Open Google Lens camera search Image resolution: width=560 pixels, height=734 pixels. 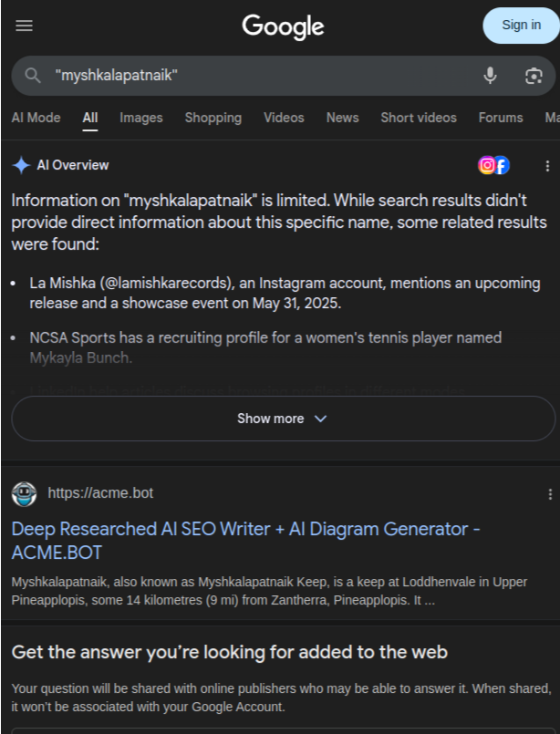[534, 76]
